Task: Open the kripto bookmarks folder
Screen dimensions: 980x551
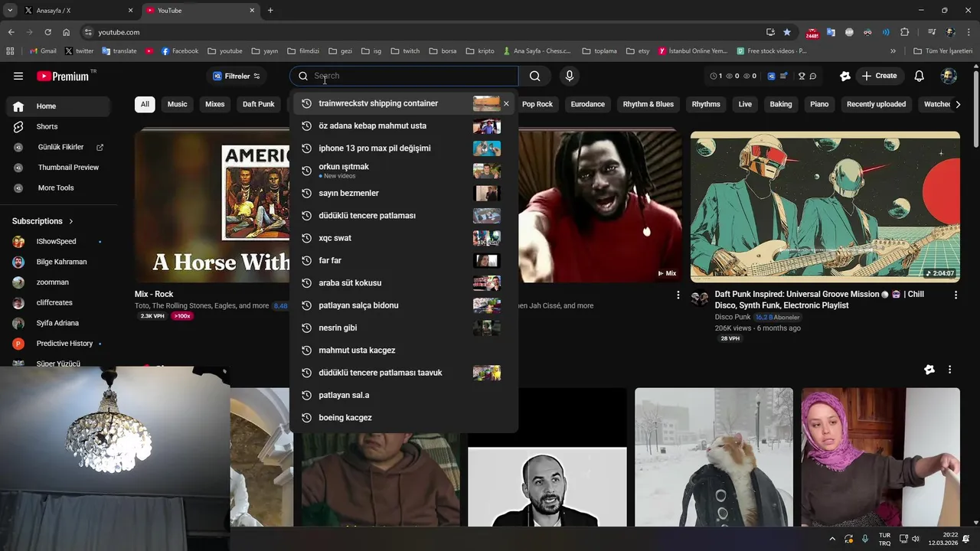Action: click(x=480, y=51)
